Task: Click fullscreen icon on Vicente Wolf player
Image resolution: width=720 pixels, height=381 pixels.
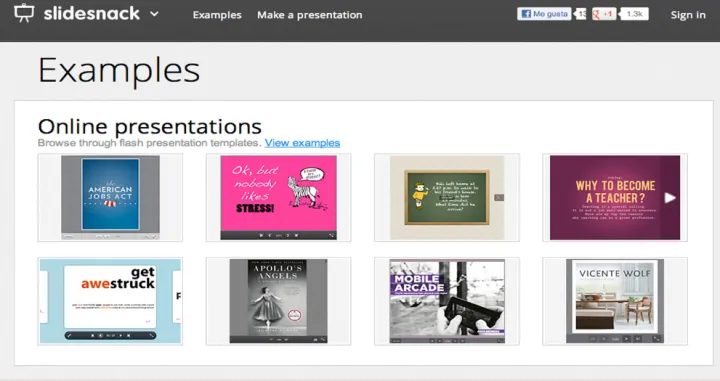Action: pos(657,339)
